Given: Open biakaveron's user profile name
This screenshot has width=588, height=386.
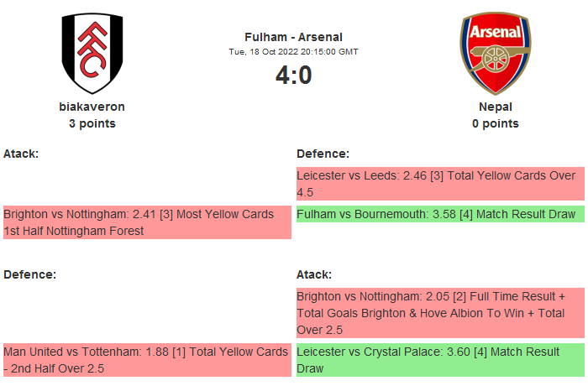Looking at the screenshot, I should point(92,107).
